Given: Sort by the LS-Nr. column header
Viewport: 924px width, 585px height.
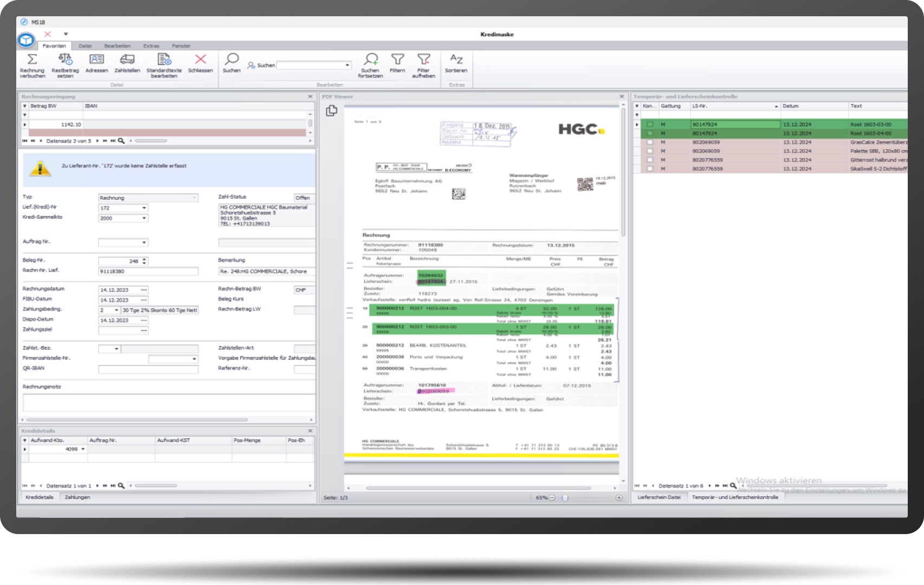Looking at the screenshot, I should tap(735, 106).
